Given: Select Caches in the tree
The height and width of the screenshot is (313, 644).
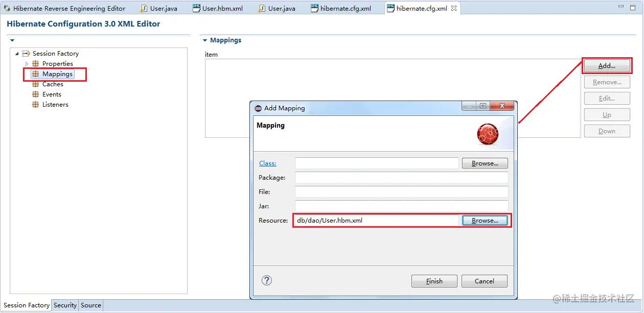Looking at the screenshot, I should [x=53, y=84].
